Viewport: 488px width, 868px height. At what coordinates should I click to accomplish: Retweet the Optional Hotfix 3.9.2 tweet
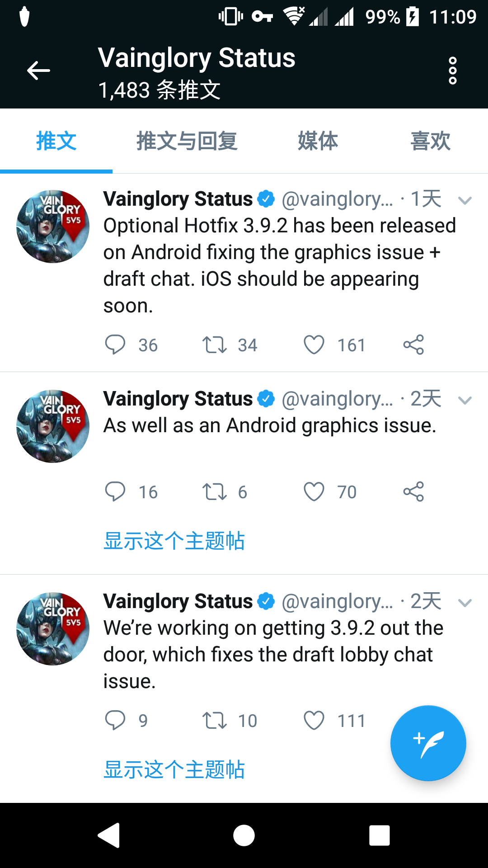click(214, 345)
